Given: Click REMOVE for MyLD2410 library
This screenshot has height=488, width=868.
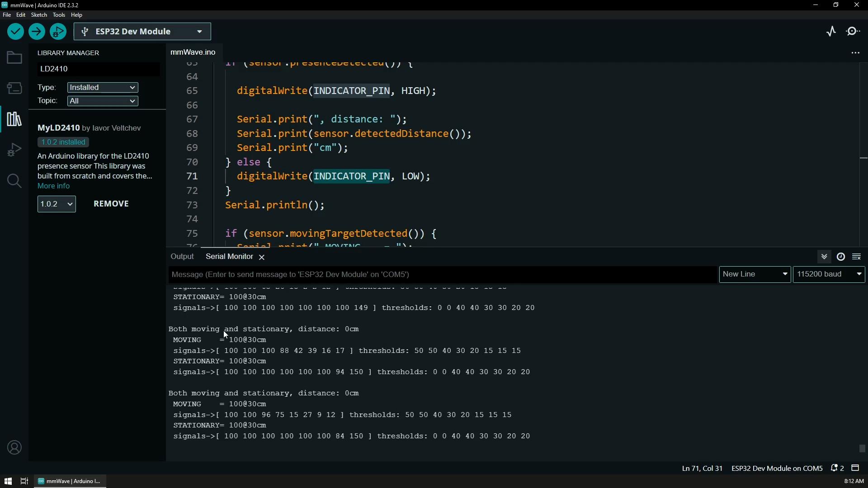Looking at the screenshot, I should tap(111, 204).
